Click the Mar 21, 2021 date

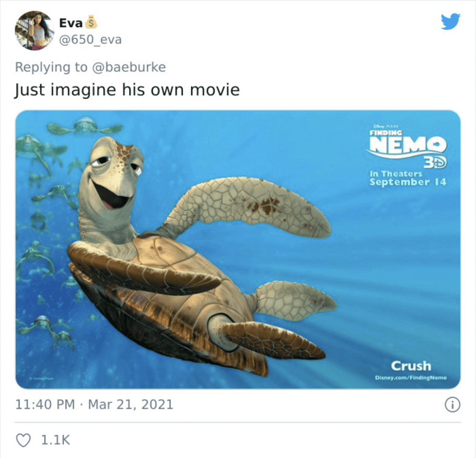[130, 405]
